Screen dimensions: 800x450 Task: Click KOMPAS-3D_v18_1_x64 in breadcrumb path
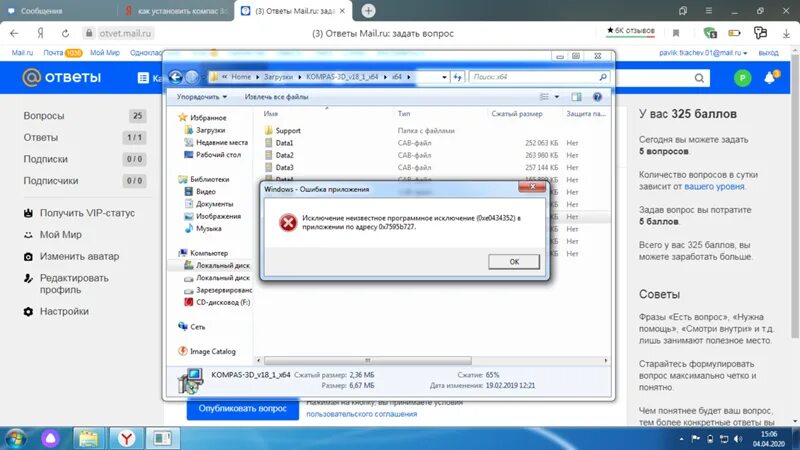(342, 77)
